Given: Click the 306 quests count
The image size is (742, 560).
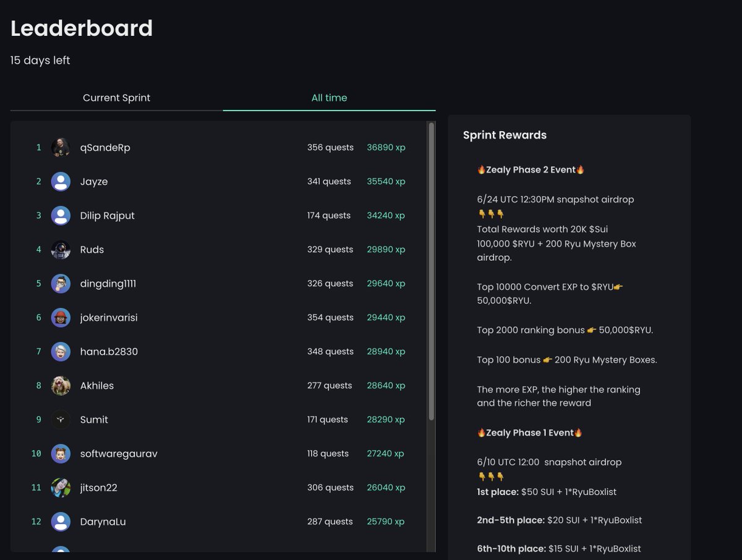Looking at the screenshot, I should (330, 488).
